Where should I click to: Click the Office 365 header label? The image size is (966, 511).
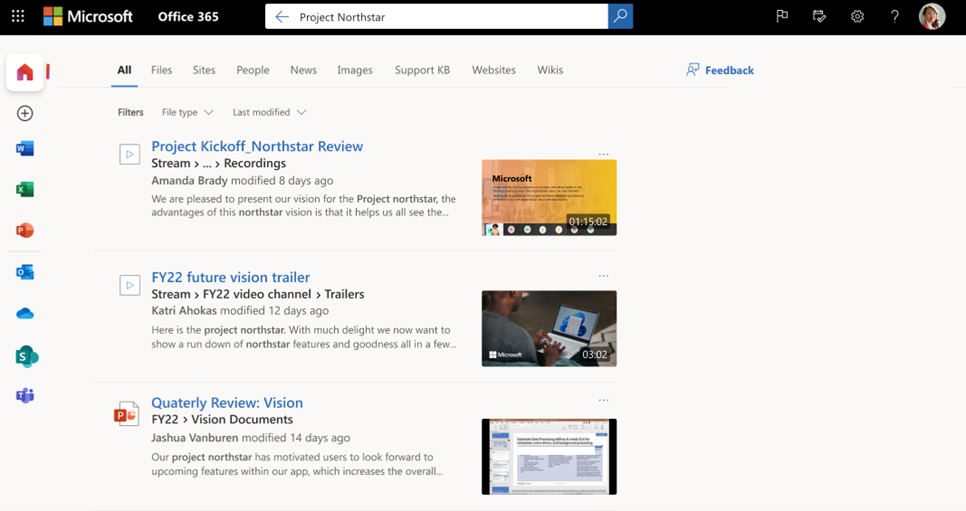pos(188,17)
